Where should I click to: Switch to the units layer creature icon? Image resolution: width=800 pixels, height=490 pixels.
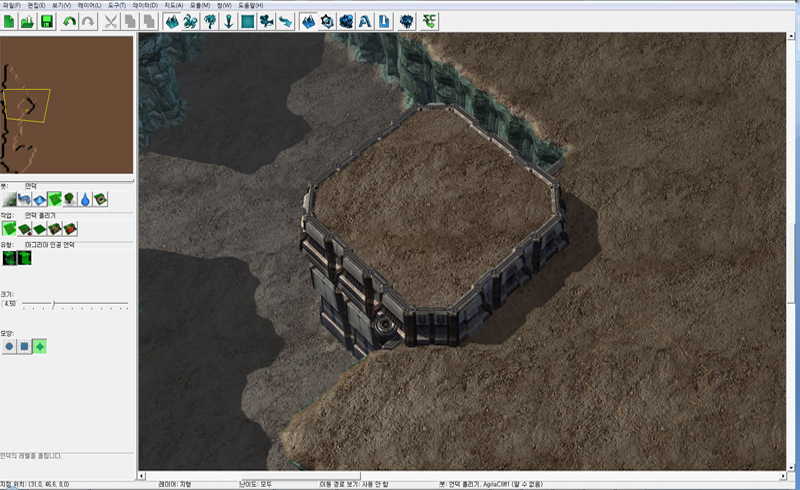click(191, 21)
